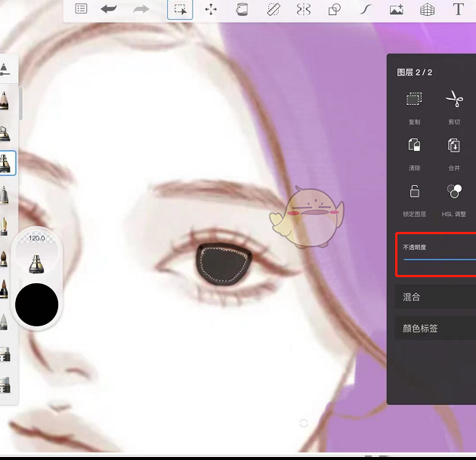The width and height of the screenshot is (476, 460).
Task: Undo the last stroke
Action: click(x=109, y=9)
